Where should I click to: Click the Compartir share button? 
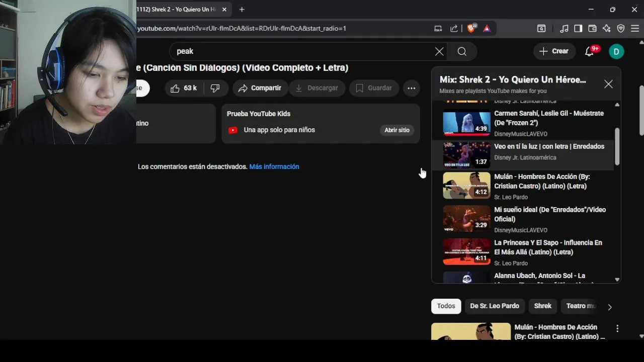260,88
